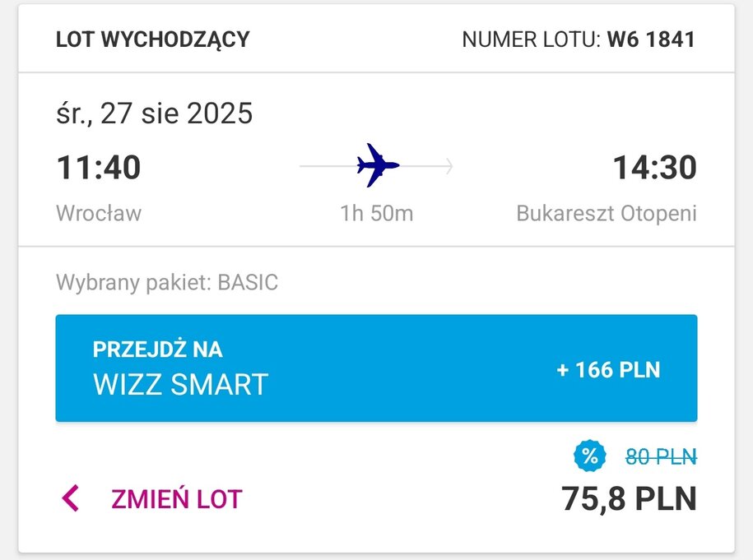
Task: Click the NUMER LOTU label
Action: tap(531, 39)
